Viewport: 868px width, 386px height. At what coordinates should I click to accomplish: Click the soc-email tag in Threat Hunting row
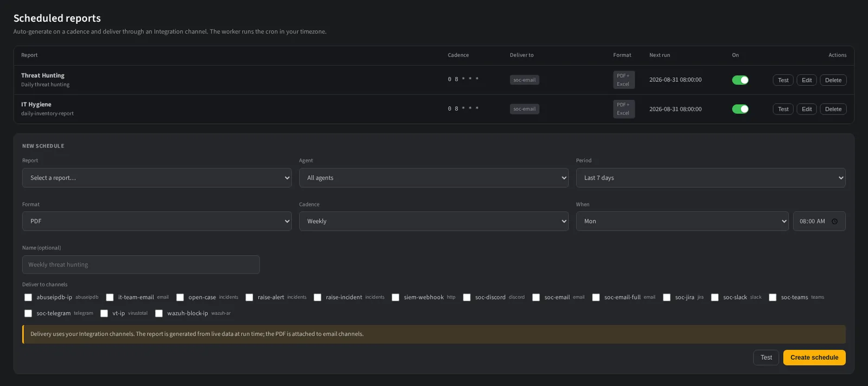[x=525, y=80]
